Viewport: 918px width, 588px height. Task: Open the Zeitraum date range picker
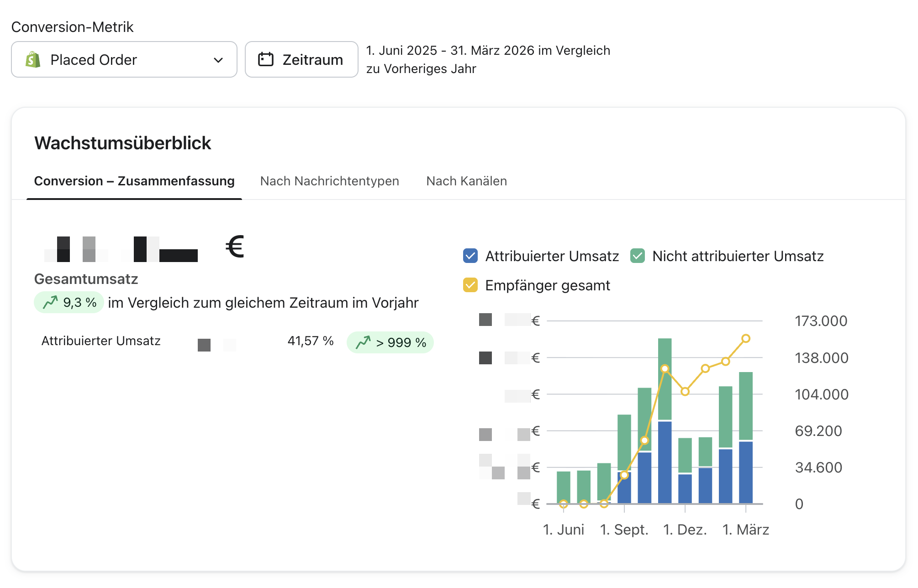301,60
